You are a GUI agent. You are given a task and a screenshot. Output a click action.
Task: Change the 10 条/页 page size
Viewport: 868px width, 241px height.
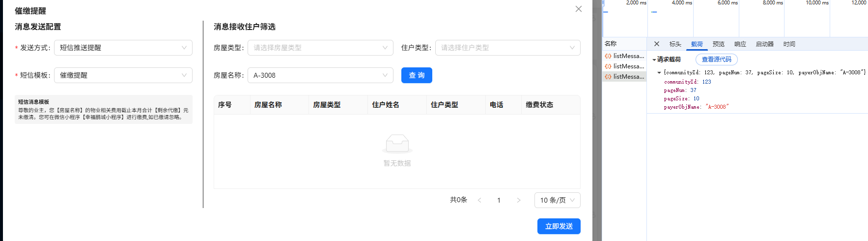pos(557,200)
